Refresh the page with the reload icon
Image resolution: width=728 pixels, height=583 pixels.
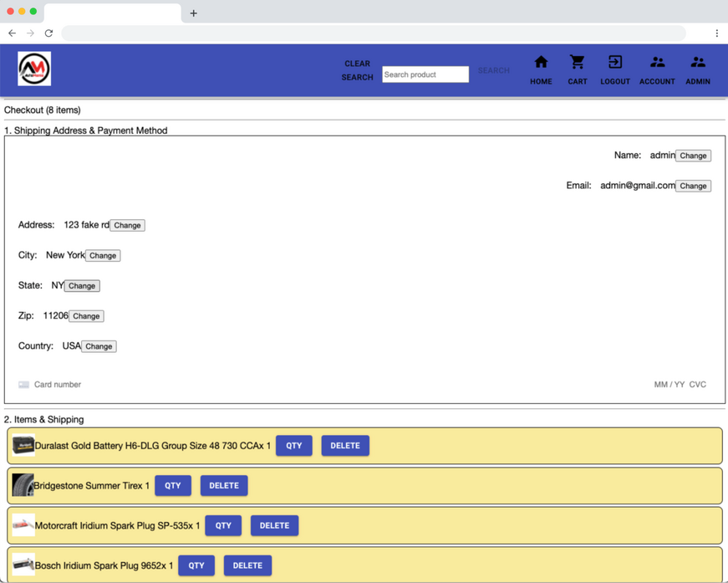point(48,33)
